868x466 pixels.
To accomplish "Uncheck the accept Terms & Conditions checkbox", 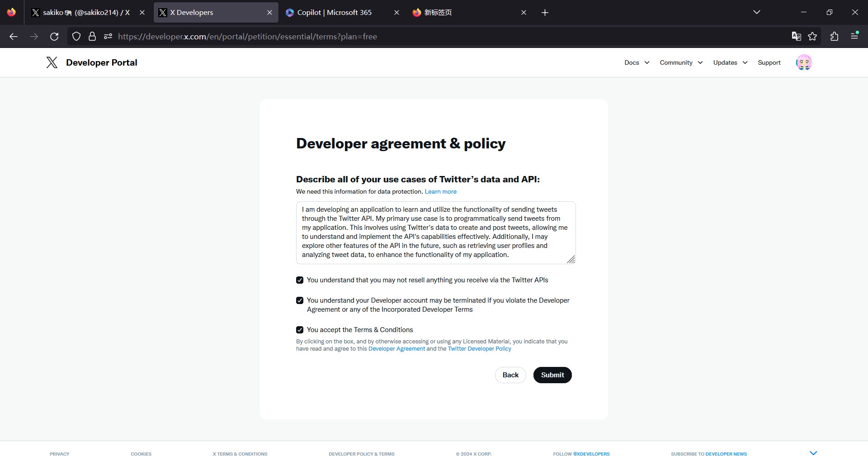I will [x=300, y=330].
